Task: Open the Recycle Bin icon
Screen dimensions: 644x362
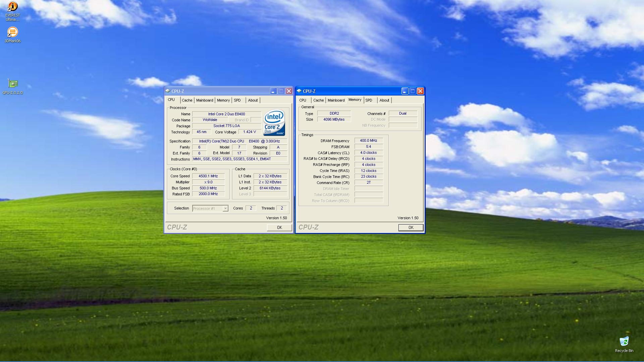Action: pyautogui.click(x=624, y=345)
